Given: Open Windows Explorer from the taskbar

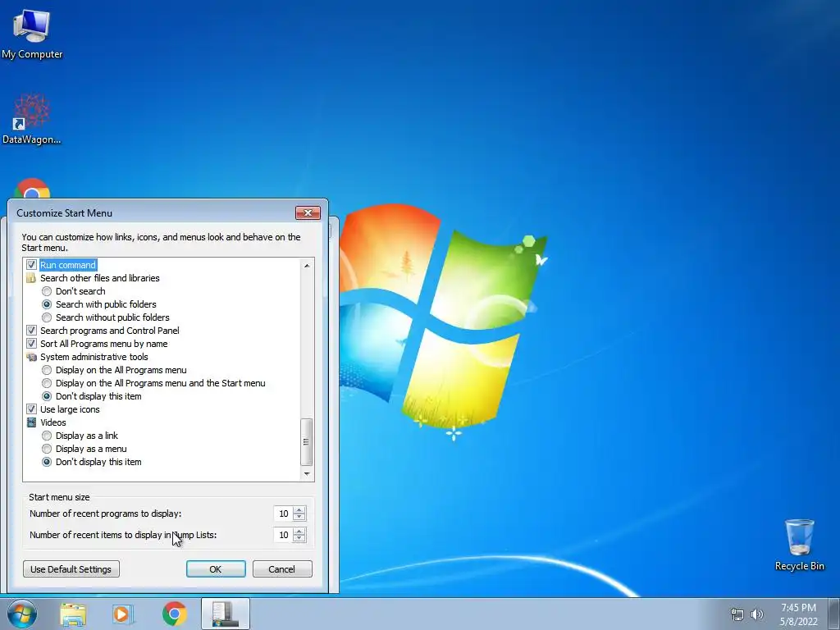Looking at the screenshot, I should tap(73, 614).
